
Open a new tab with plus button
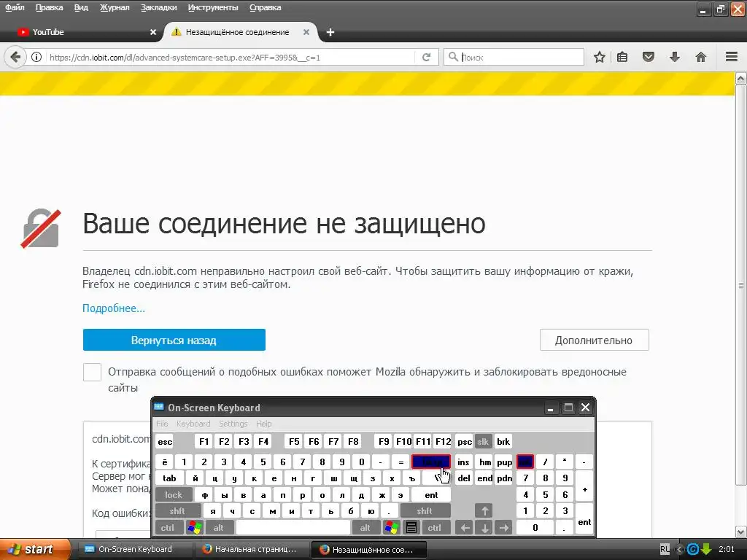pos(330,32)
